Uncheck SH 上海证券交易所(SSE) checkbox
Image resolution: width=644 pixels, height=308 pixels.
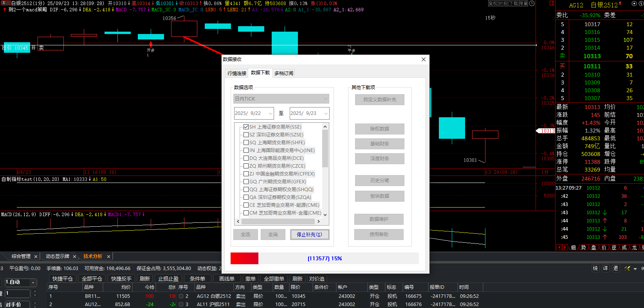click(246, 127)
